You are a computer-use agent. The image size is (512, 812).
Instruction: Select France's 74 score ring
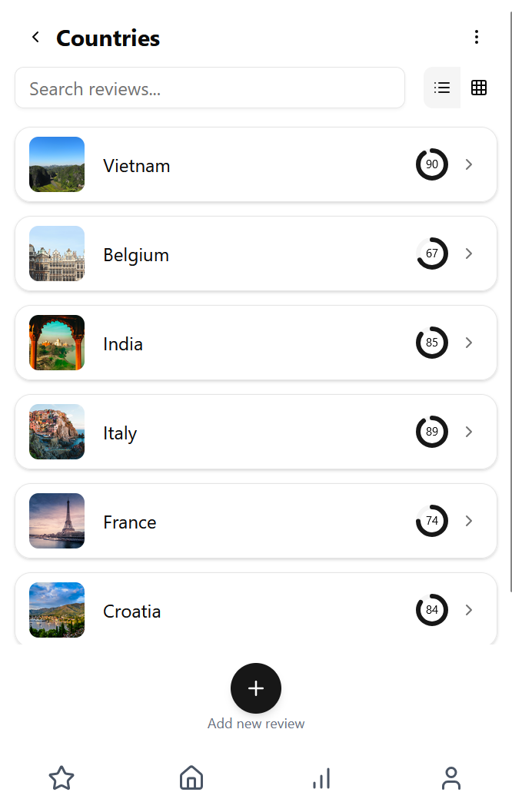[432, 521]
